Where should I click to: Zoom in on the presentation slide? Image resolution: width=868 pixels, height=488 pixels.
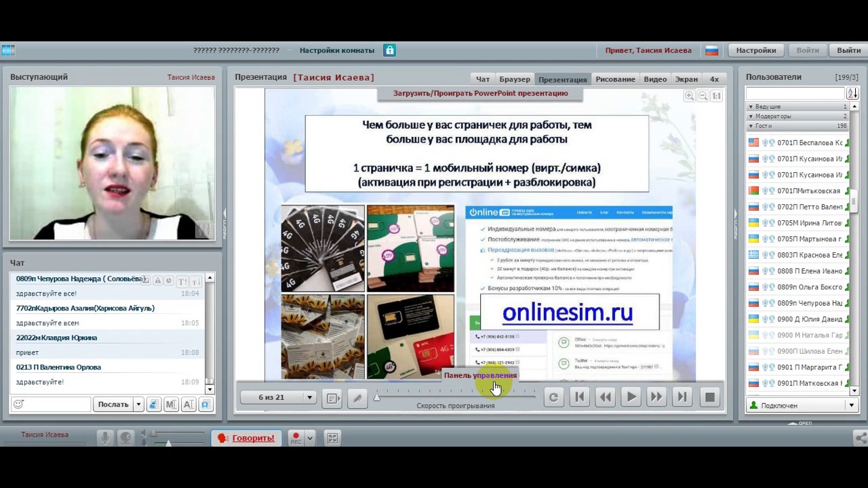click(689, 96)
